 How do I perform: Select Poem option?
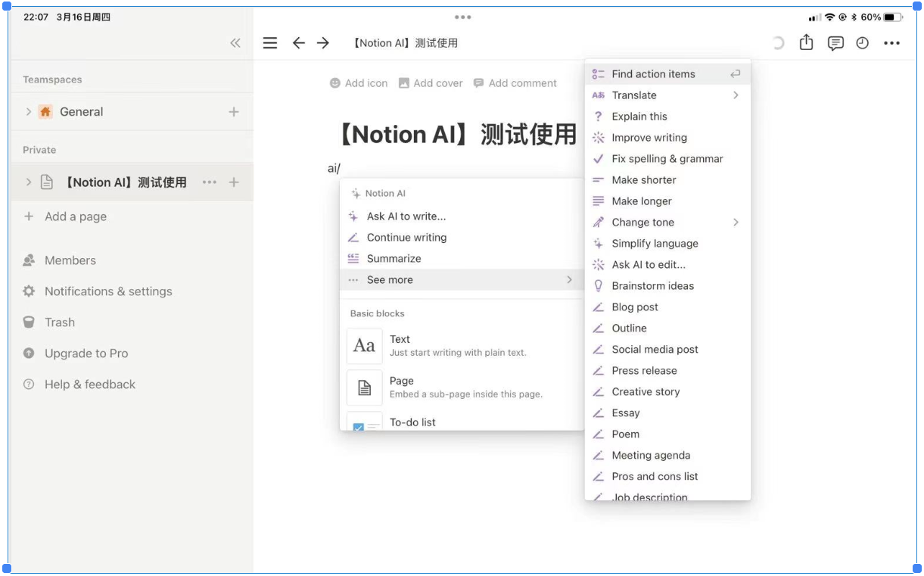[668, 434]
